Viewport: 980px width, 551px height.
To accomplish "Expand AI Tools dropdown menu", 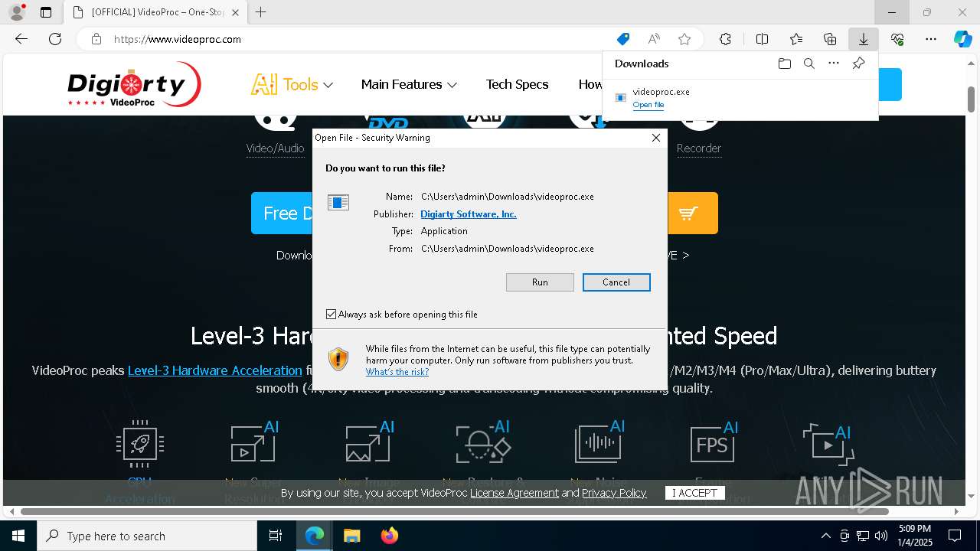I will 292,84.
